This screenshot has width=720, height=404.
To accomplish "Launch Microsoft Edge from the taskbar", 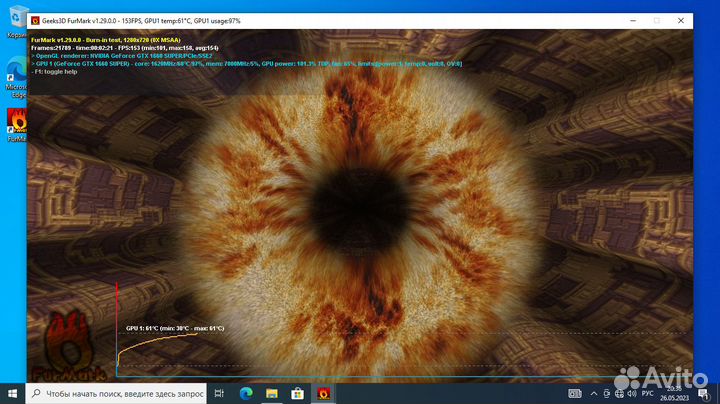I will pos(246,393).
